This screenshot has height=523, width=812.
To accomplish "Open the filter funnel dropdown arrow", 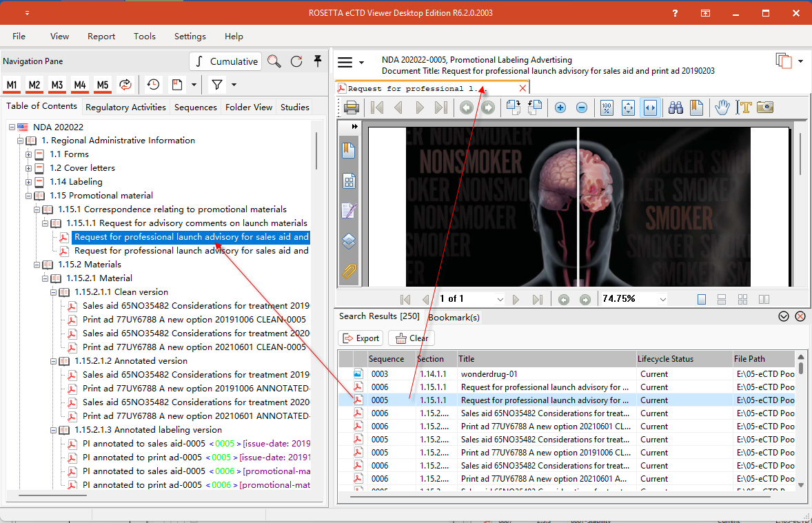I will [x=234, y=84].
